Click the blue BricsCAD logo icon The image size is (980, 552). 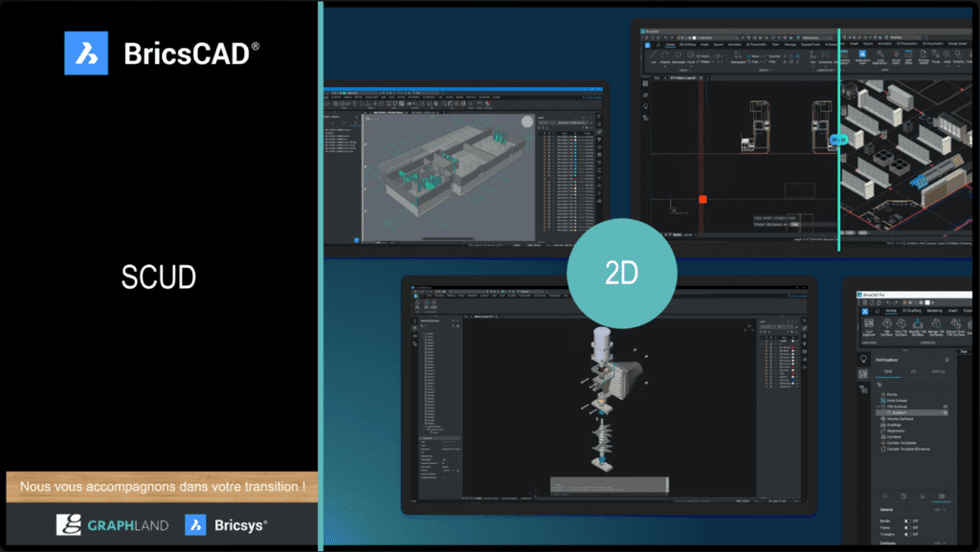[86, 53]
